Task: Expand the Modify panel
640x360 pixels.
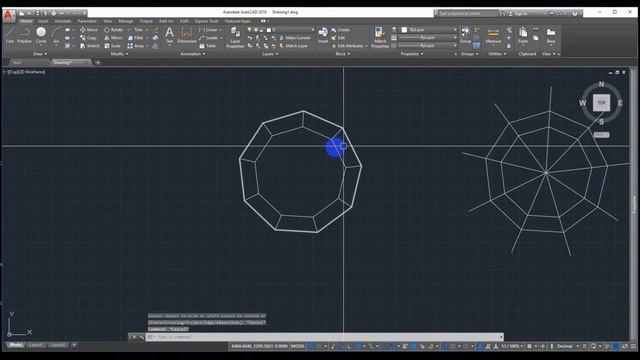Action: click(x=119, y=54)
